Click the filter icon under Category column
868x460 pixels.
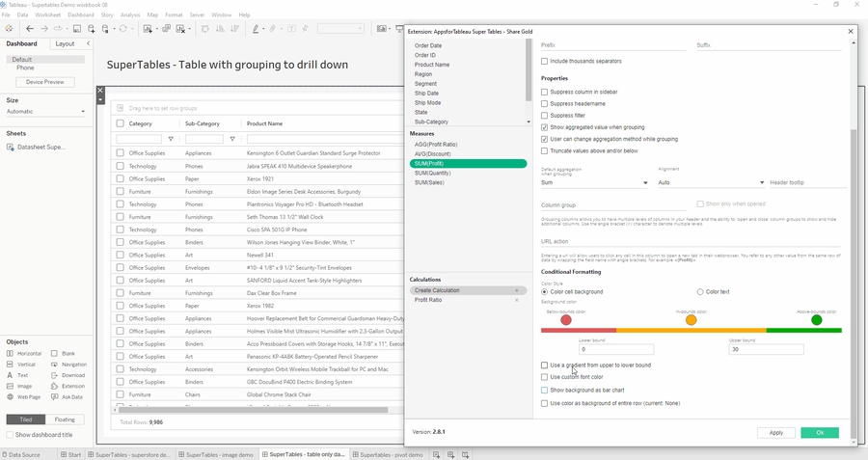[x=171, y=139]
